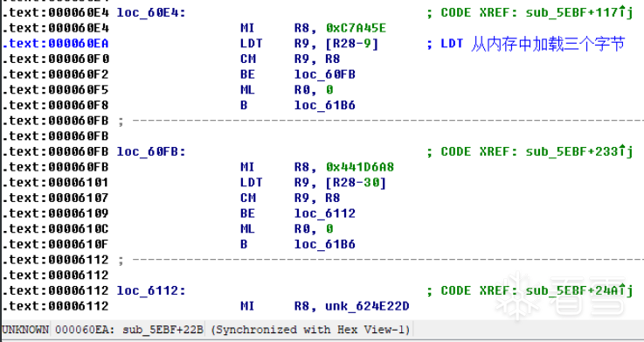Follow loc_61B6 branch target at address 000060F8
Image resolution: width=644 pixels, height=342 pixels.
click(325, 105)
